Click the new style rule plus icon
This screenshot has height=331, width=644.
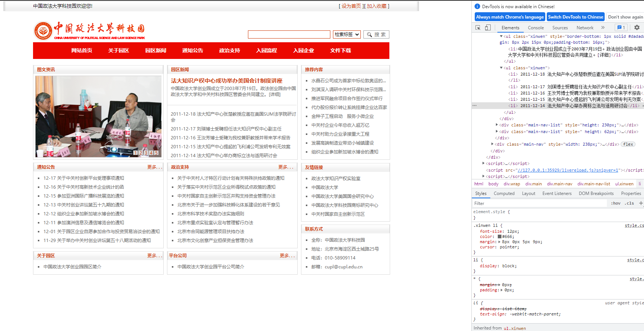[641, 203]
